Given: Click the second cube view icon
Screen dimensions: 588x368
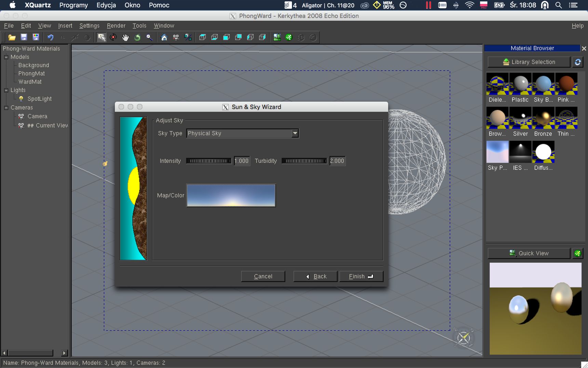Looking at the screenshot, I should (214, 37).
